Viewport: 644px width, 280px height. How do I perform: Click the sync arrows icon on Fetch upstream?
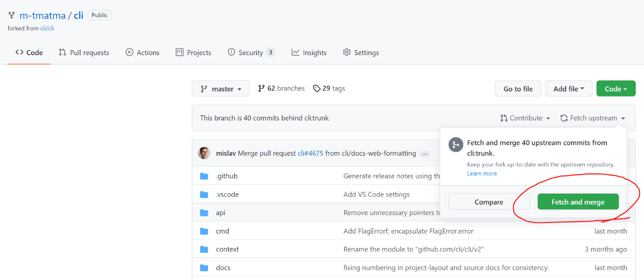coord(564,118)
